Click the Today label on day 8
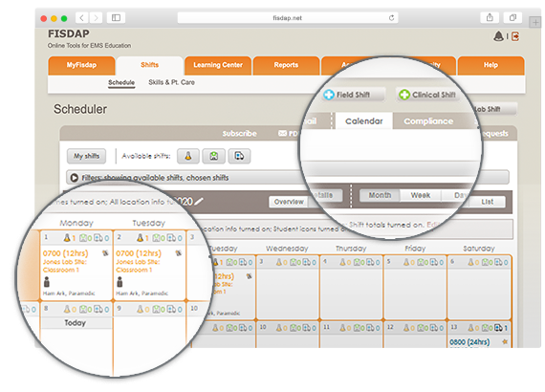 (x=76, y=323)
